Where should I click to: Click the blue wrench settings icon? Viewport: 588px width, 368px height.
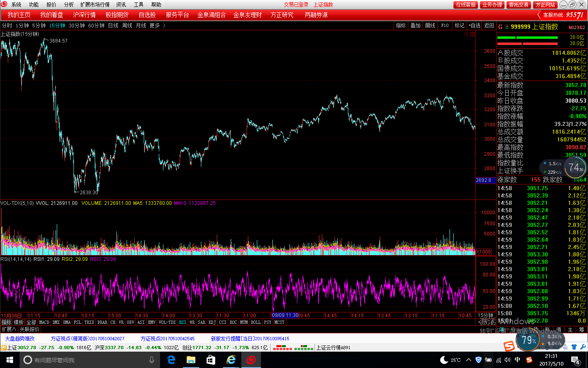tap(583, 347)
